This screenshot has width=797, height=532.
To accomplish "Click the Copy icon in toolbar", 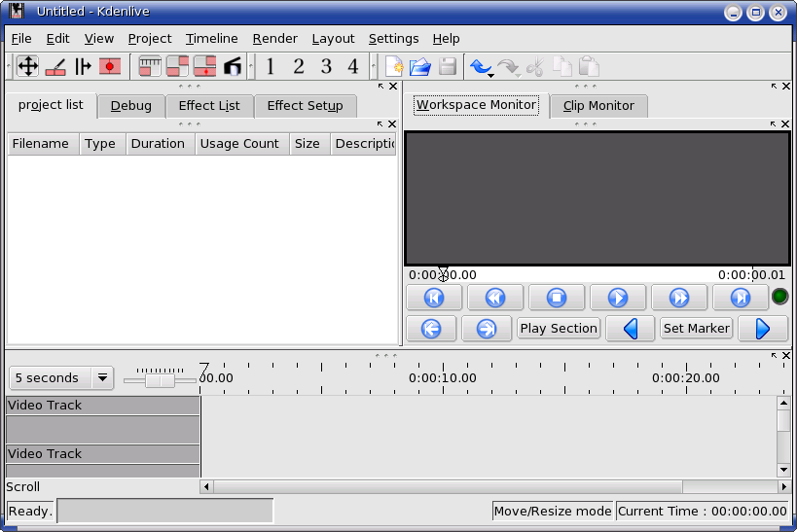I will tap(562, 66).
